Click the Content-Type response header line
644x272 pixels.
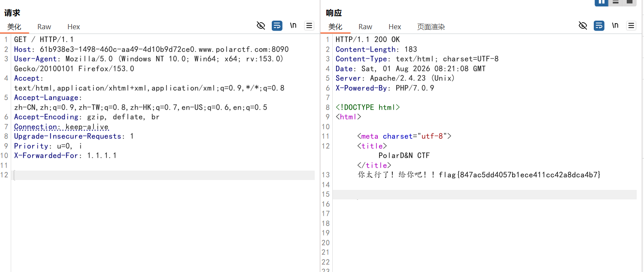[x=417, y=59]
